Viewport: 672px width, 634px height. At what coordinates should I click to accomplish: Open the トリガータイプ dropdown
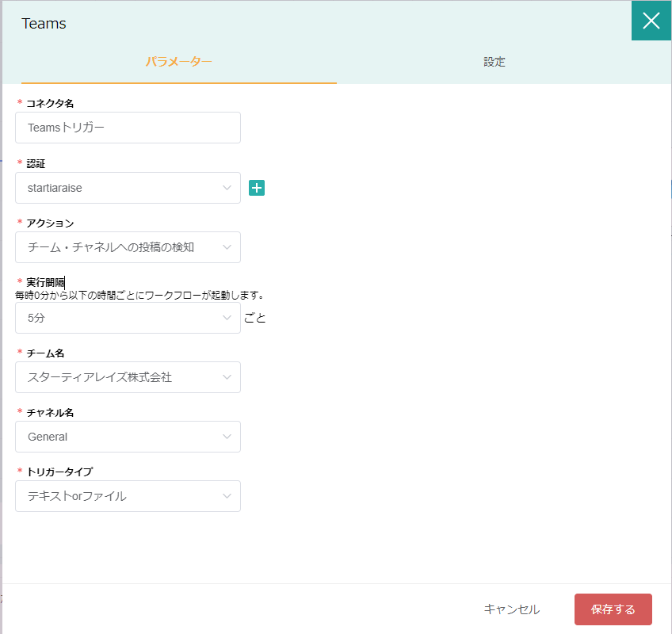pyautogui.click(x=128, y=496)
